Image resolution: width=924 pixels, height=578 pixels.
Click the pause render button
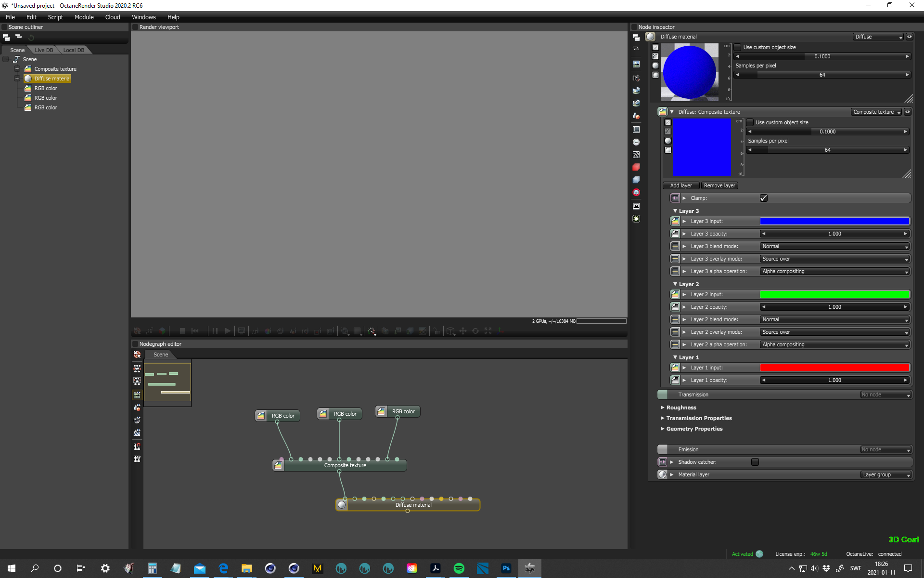(215, 331)
